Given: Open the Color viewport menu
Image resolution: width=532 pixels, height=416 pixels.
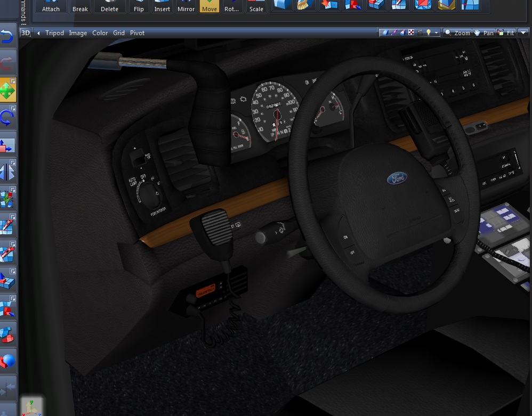Looking at the screenshot, I should coord(100,33).
